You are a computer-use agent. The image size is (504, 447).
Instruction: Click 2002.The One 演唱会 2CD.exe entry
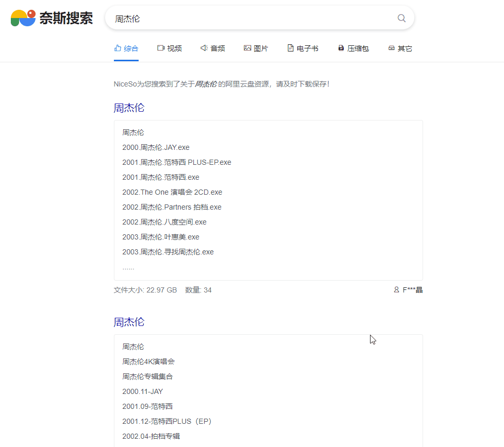(172, 193)
